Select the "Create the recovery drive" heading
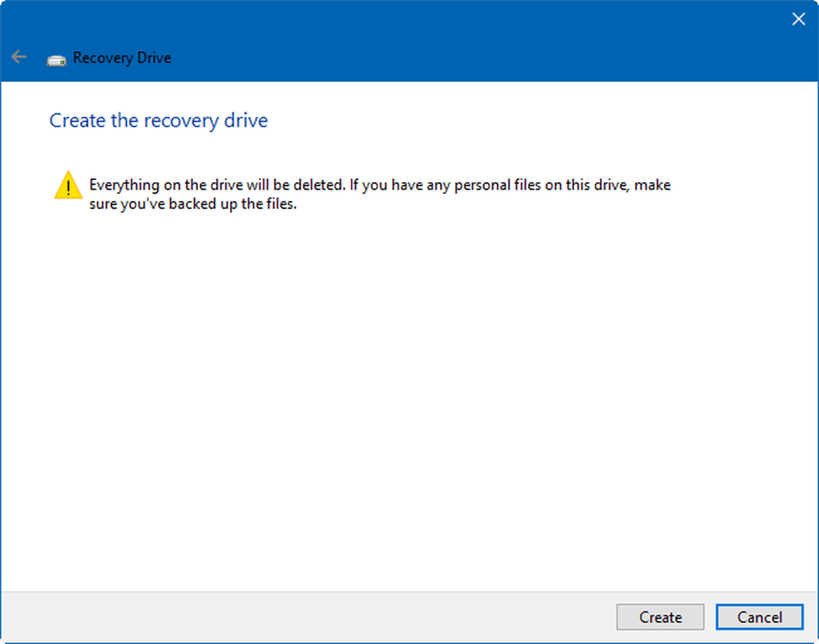Screen dimensions: 819x644 pos(158,121)
